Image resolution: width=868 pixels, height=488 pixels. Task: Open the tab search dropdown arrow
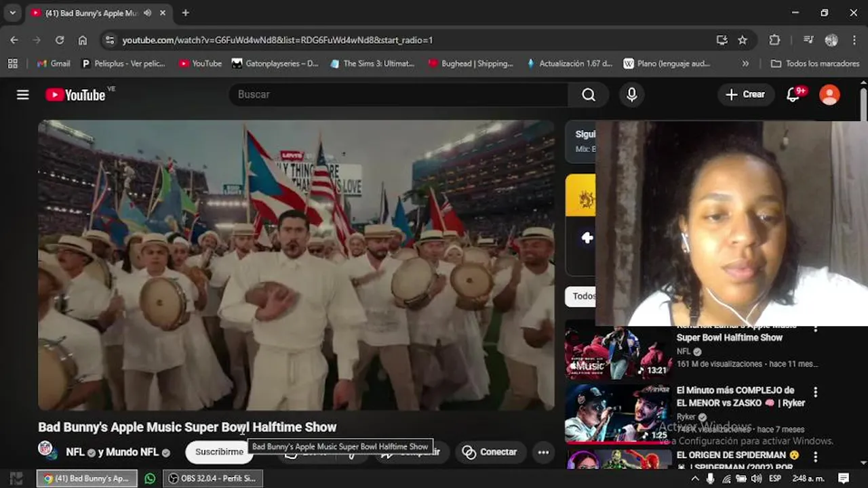(x=12, y=13)
